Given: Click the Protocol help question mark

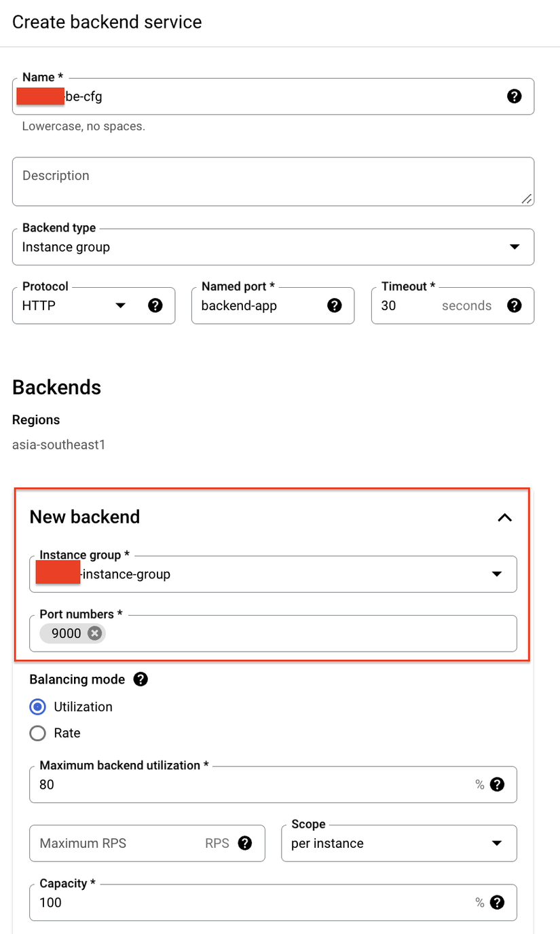Looking at the screenshot, I should [155, 305].
